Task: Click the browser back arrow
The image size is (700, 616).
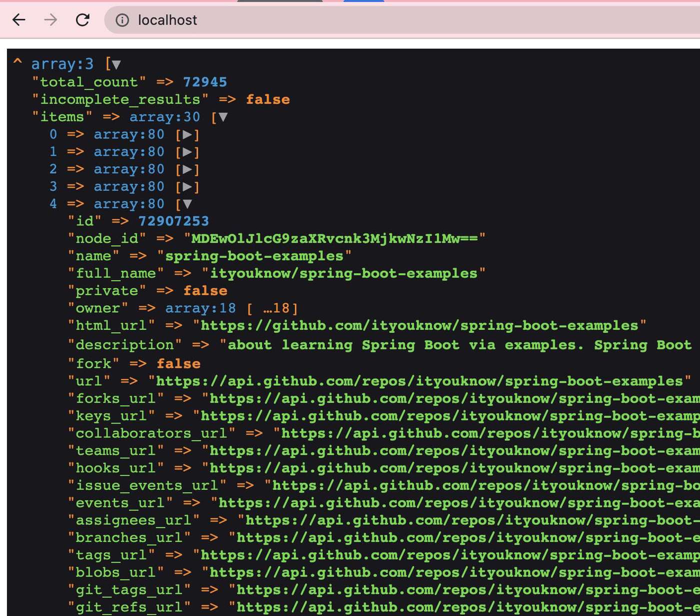Action: (x=18, y=20)
